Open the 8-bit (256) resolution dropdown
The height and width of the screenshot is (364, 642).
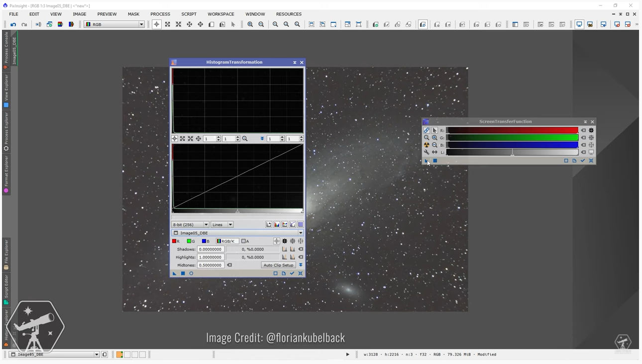(x=190, y=225)
